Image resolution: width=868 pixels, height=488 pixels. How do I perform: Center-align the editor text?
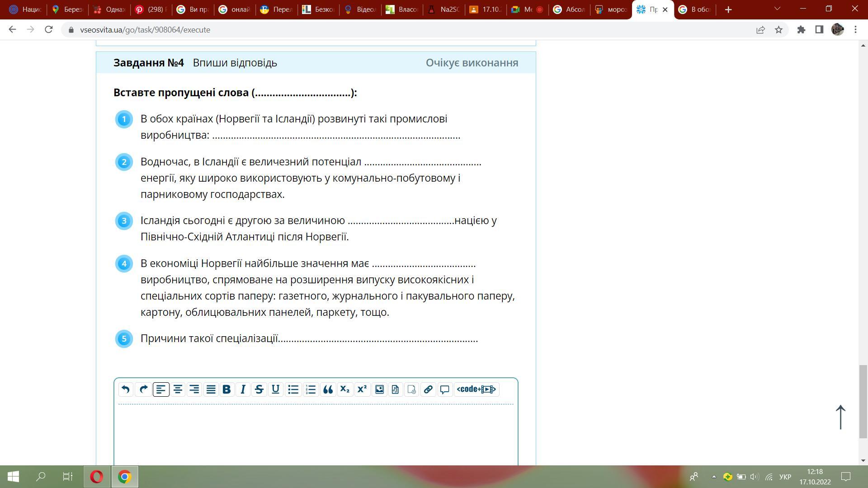click(x=178, y=389)
